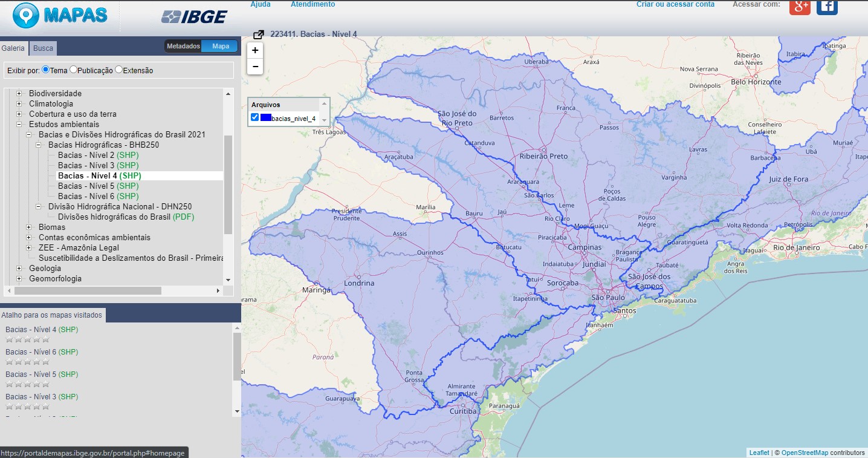Click the IBGE logo

point(194,17)
